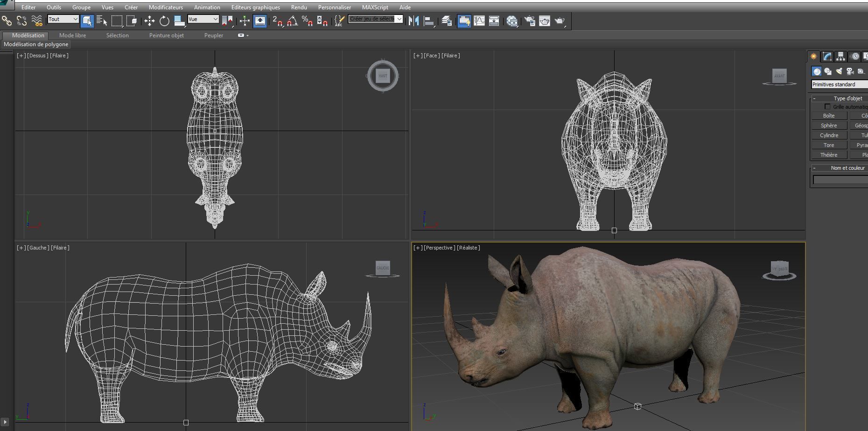Toggle the graphite ribbon display icon

point(464,21)
